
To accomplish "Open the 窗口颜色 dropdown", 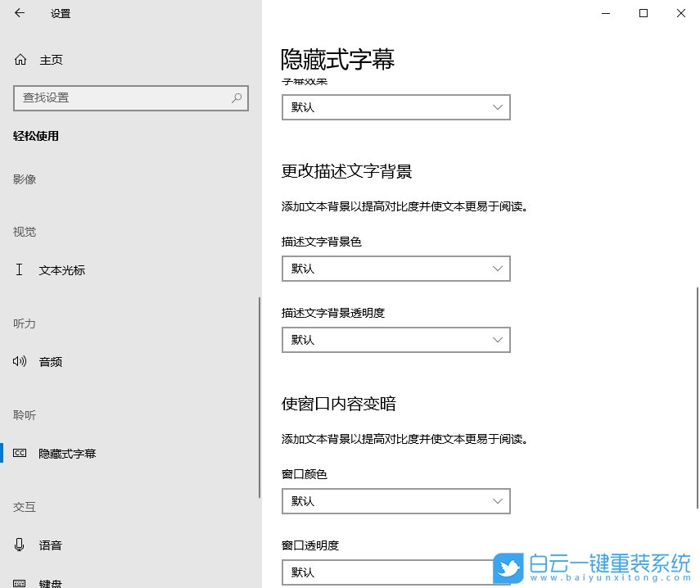I will pos(395,501).
